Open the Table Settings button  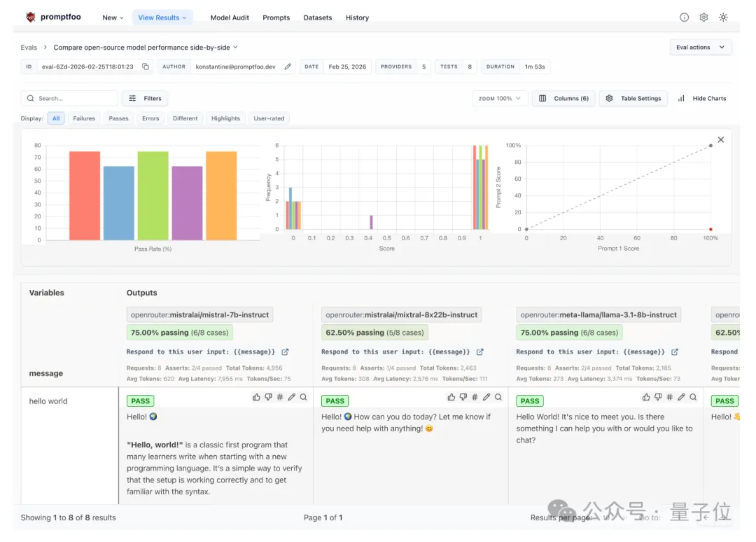pos(633,99)
